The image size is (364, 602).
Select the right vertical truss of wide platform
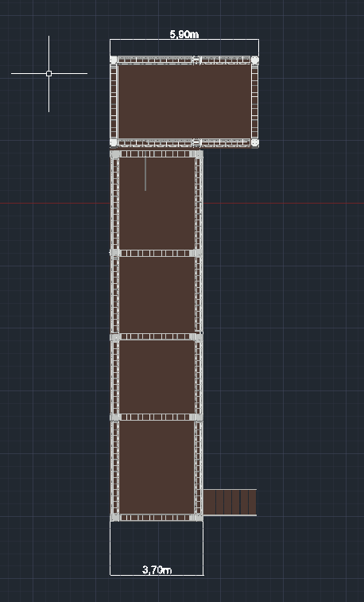pos(254,101)
